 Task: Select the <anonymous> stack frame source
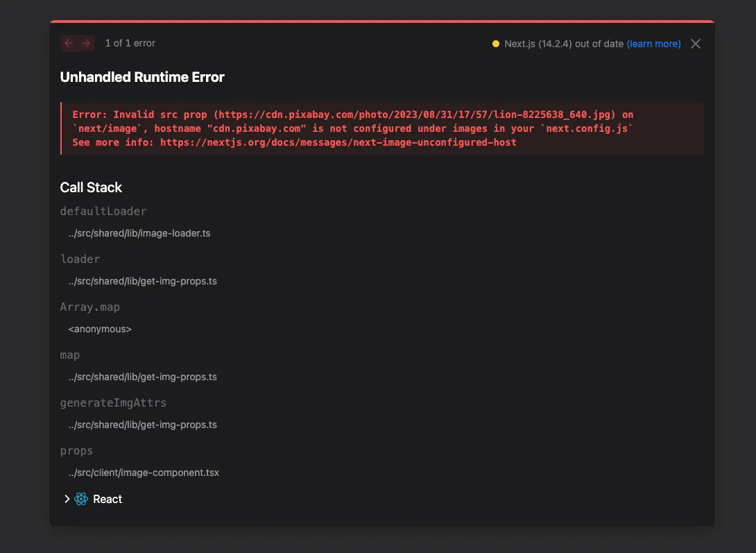tap(100, 330)
